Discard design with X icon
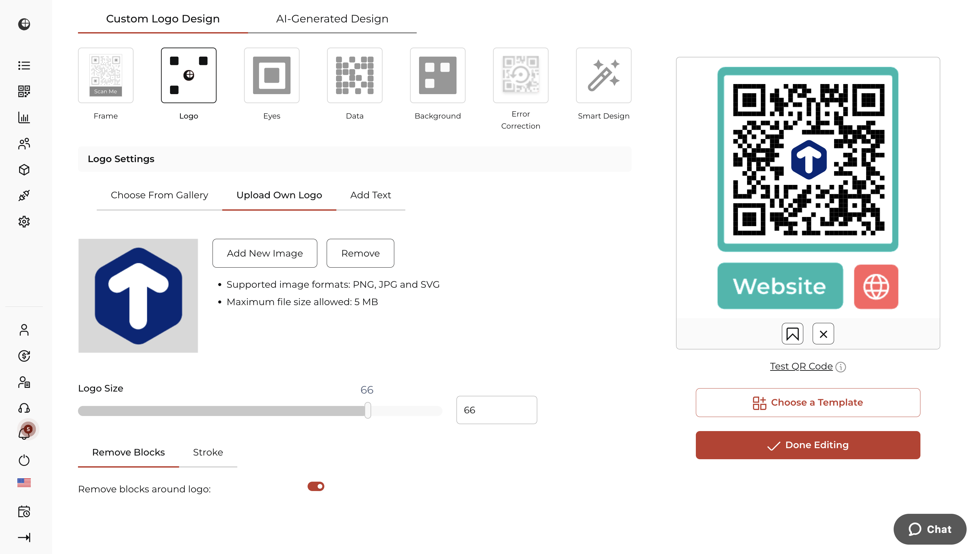The image size is (980, 554). tap(823, 334)
